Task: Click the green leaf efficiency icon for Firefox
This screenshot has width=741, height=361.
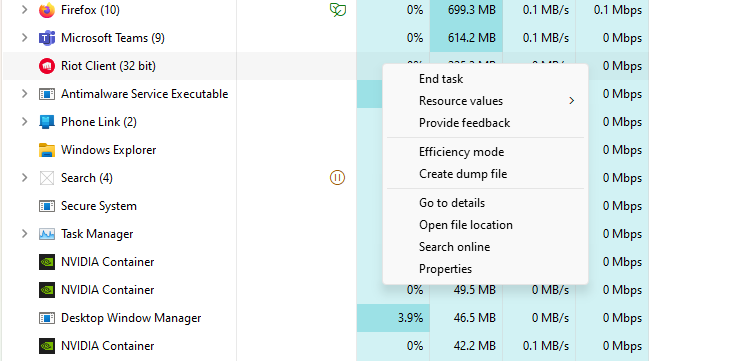Action: 337,10
